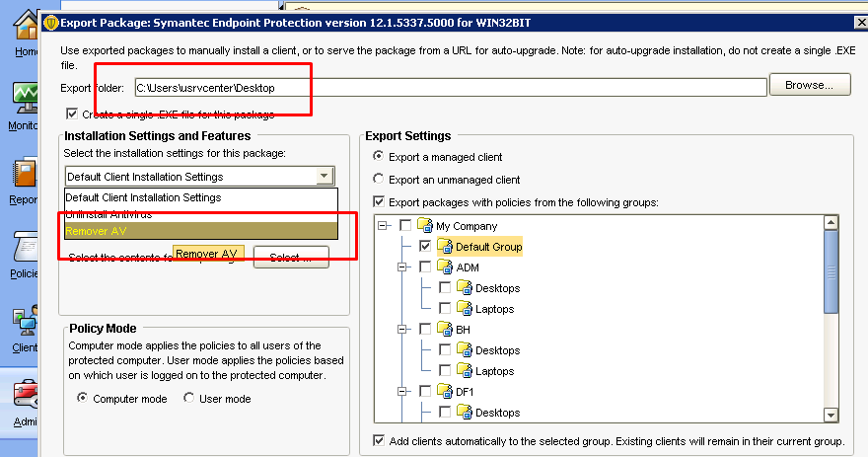Collapse the My Company tree node
Image resolution: width=868 pixels, height=457 pixels.
tap(383, 226)
